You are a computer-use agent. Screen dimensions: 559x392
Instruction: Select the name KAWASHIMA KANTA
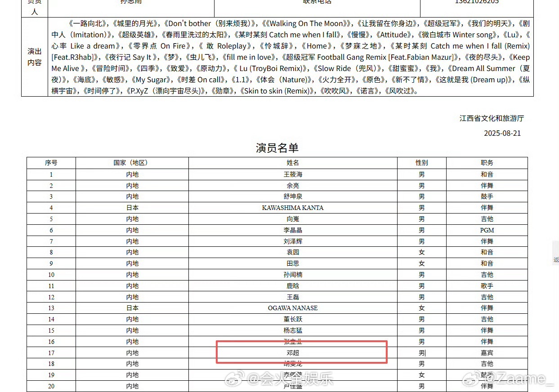pos(293,208)
